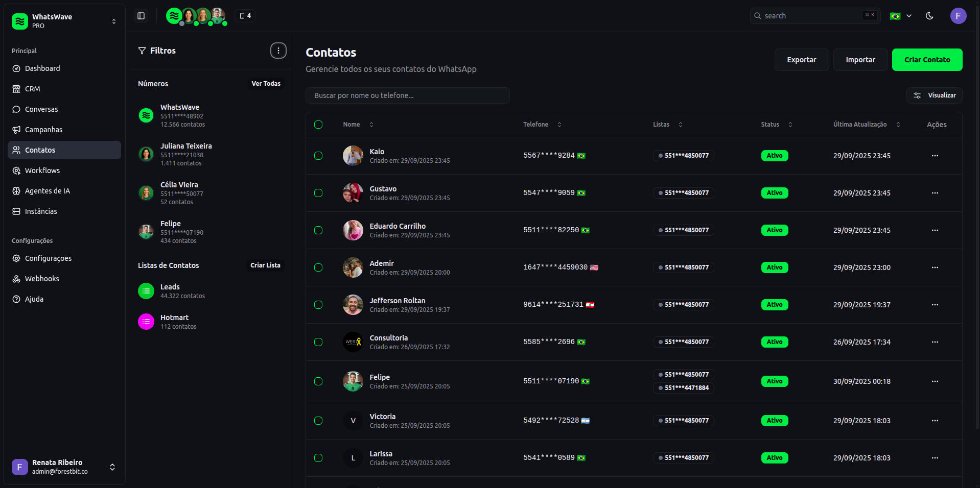
Task: Toggle the select-all contacts checkbox
Action: tap(318, 125)
